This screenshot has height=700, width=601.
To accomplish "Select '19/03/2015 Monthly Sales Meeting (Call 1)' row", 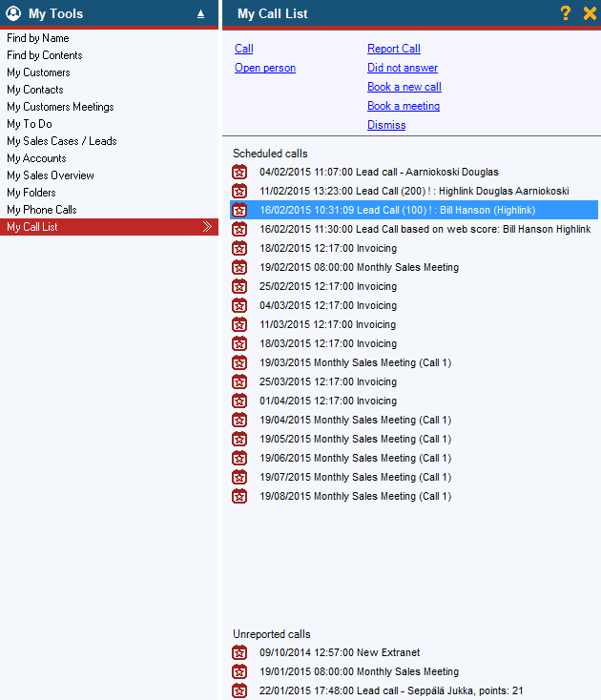I will coord(356,363).
